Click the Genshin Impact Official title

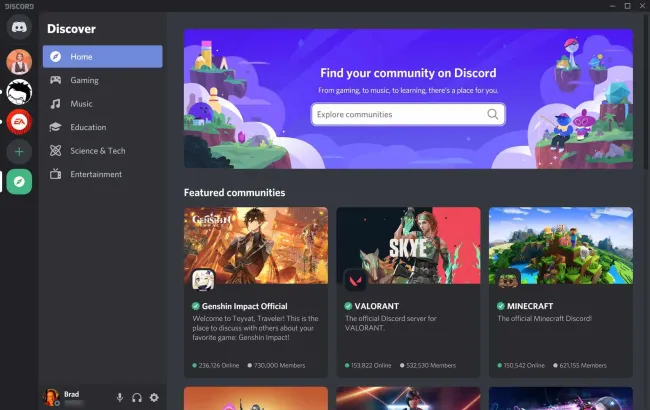tap(245, 306)
